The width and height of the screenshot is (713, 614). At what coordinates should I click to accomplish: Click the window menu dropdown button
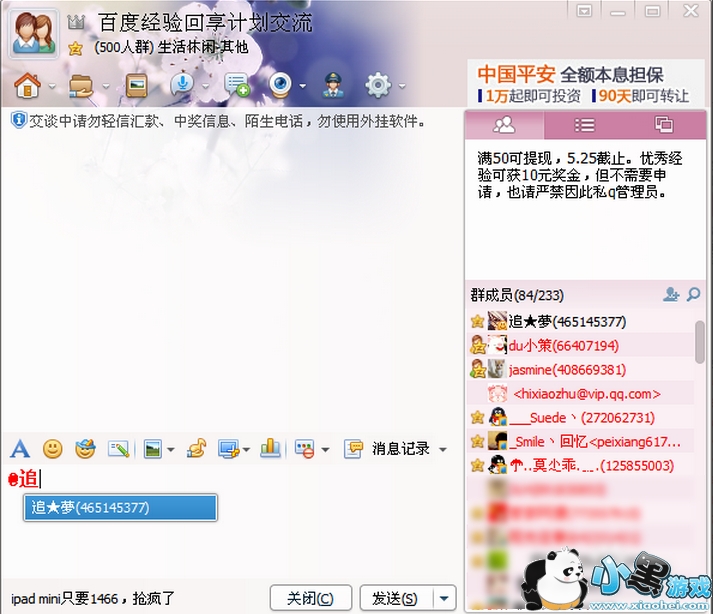tap(583, 10)
